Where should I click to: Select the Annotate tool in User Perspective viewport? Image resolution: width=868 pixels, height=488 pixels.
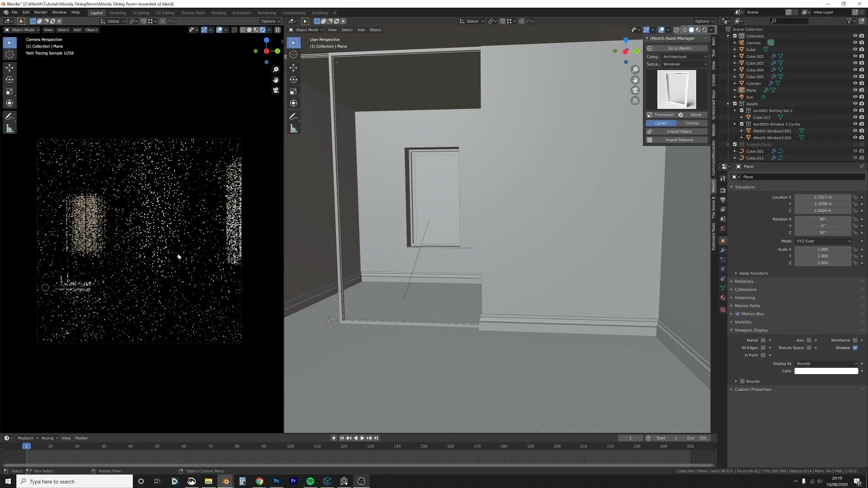point(293,117)
